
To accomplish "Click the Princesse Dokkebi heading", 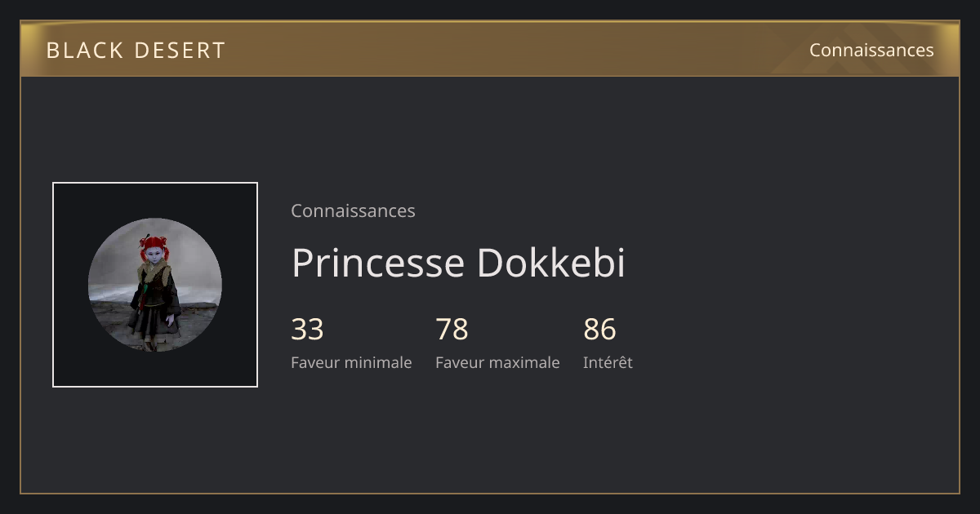I will [x=458, y=263].
